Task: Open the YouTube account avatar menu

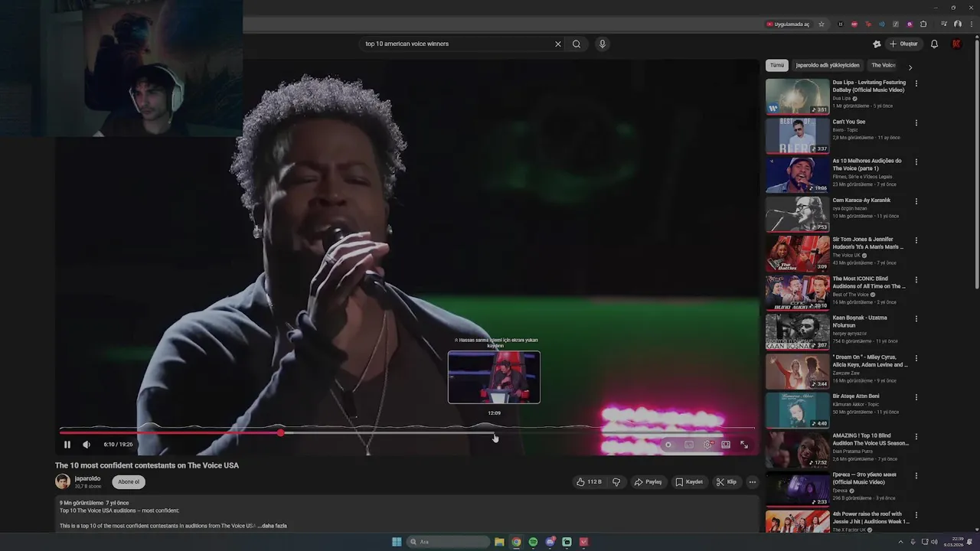Action: coord(956,44)
